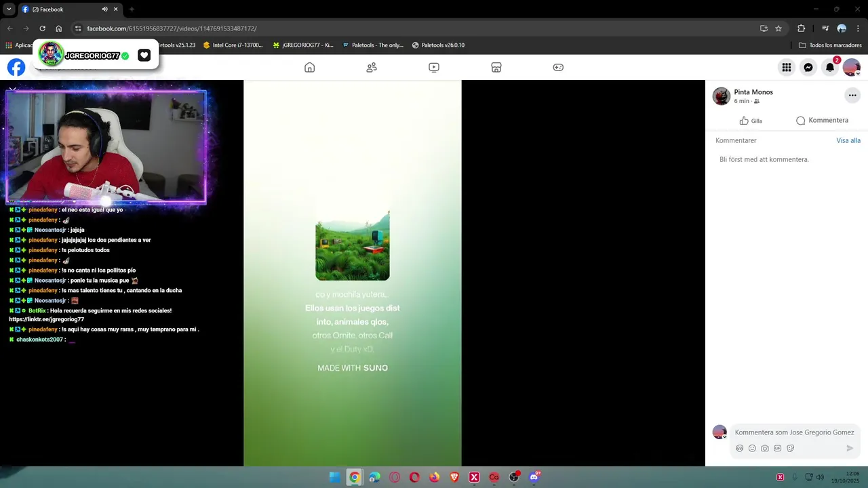The image size is (868, 488).
Task: Open the jGREGORIOG77 - Ki... bookmark
Action: click(x=302, y=45)
